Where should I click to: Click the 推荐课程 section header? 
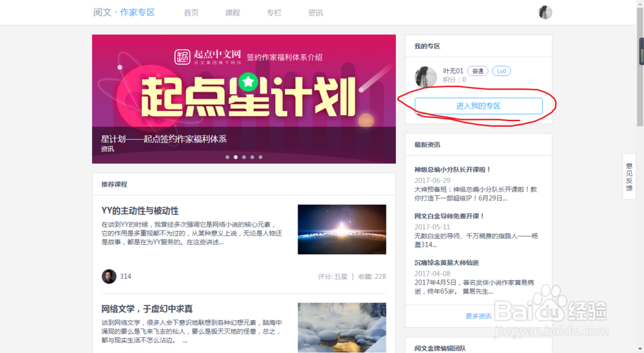click(x=114, y=184)
